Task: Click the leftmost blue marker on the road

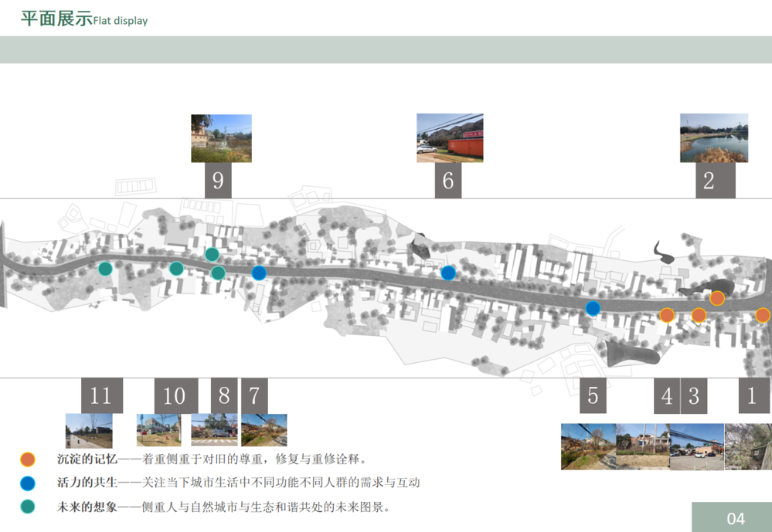Action: (259, 273)
